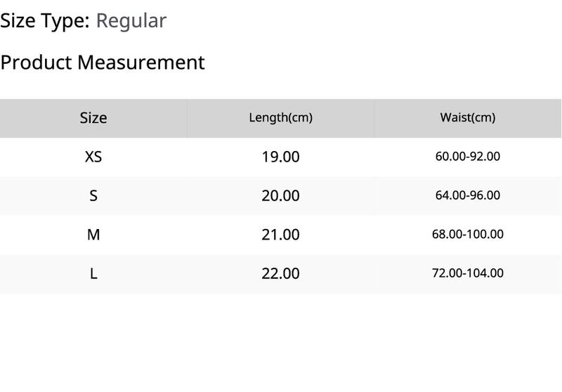Click the 60.00-92.00 waist range
This screenshot has width=562, height=392.
click(x=468, y=157)
